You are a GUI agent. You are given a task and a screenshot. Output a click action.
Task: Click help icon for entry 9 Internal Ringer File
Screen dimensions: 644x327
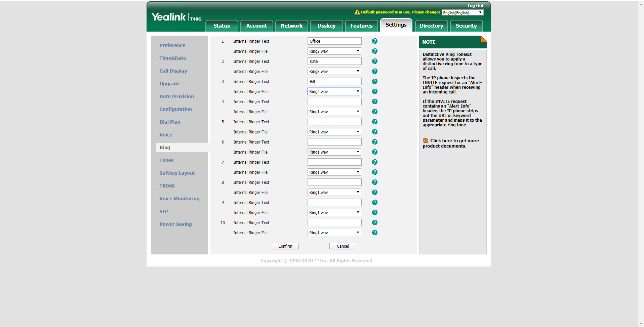(375, 212)
